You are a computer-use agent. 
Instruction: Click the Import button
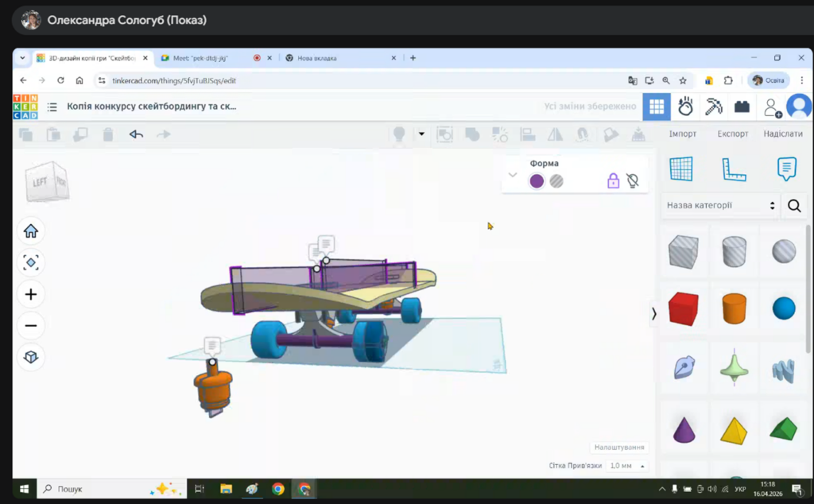click(x=682, y=134)
